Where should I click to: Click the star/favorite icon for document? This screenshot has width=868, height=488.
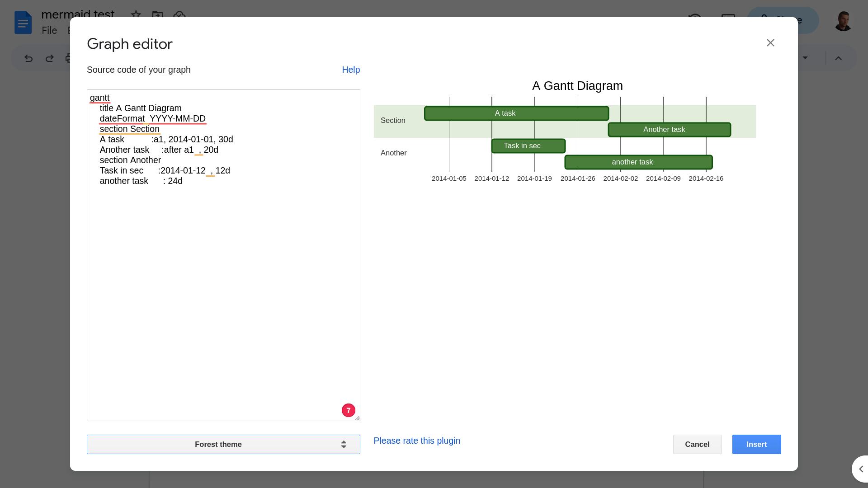click(x=136, y=14)
